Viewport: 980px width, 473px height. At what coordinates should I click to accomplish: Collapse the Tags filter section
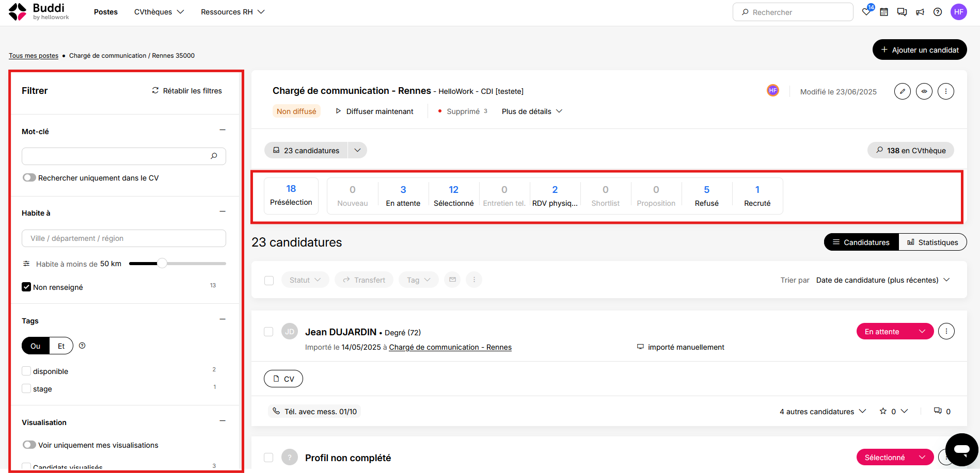point(223,319)
